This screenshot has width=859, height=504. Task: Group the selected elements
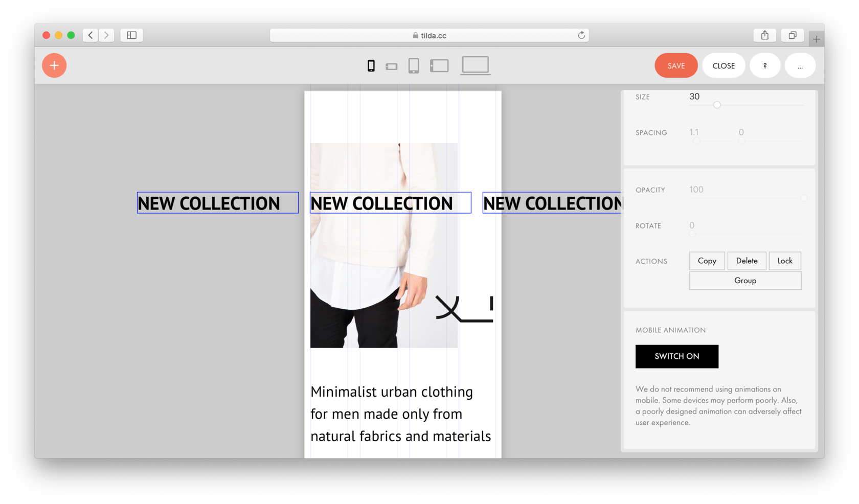[x=745, y=281]
